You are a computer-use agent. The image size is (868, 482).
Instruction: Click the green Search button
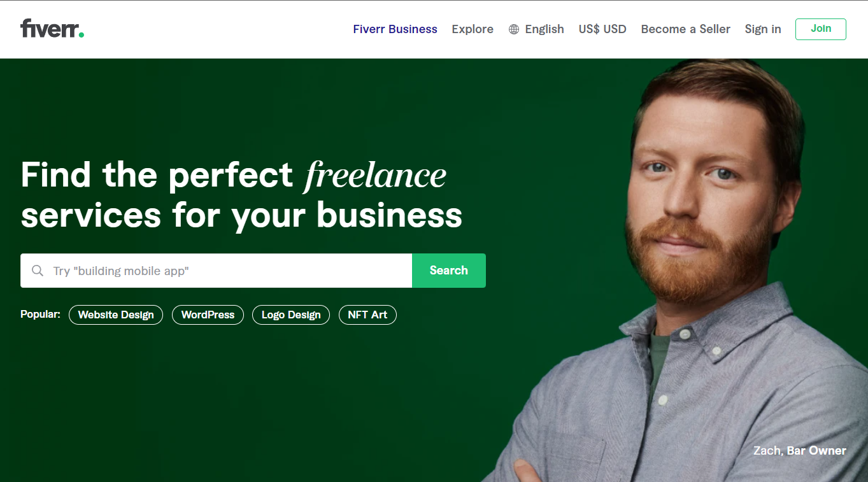[449, 271]
